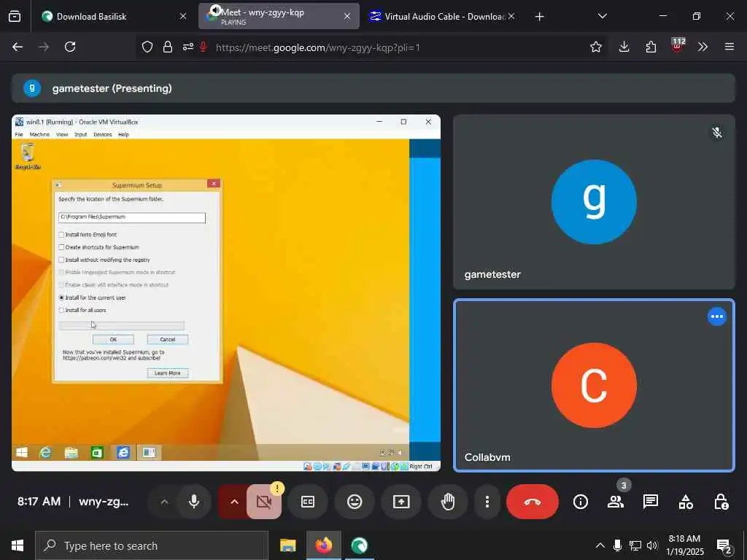The width and height of the screenshot is (747, 560).
Task: Toggle closed captions in Meet
Action: tap(308, 502)
